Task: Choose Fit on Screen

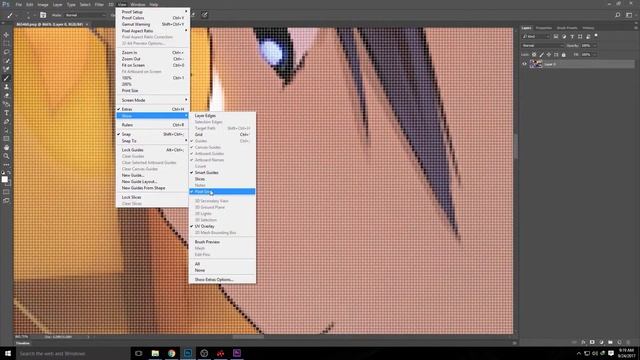Action: (153, 65)
